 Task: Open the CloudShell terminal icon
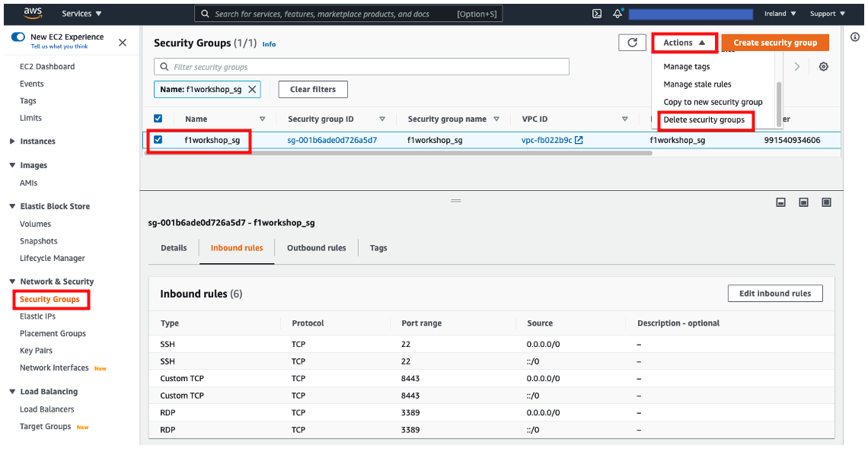pos(597,14)
